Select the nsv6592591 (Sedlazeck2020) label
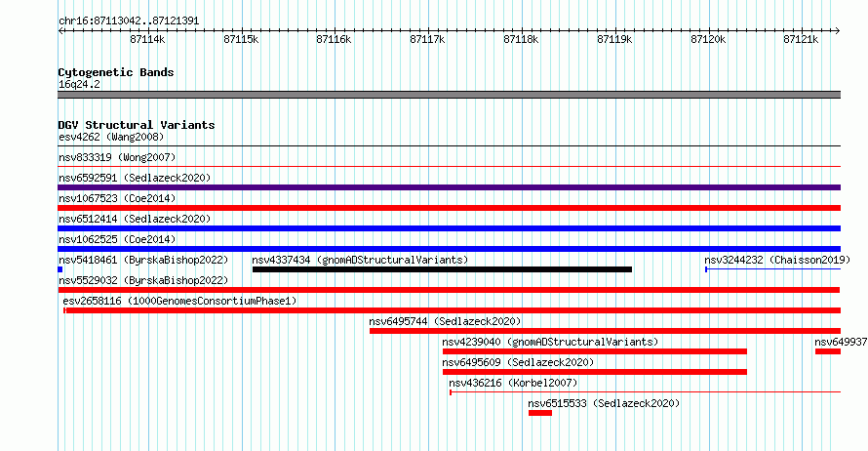This screenshot has width=868, height=451. [135, 178]
